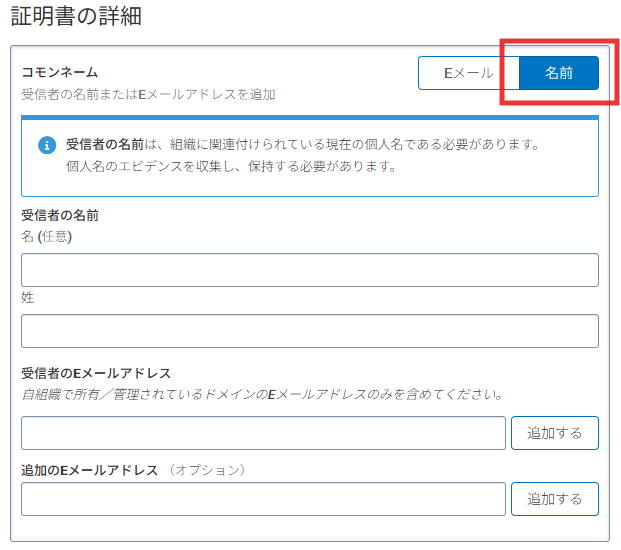Switch common name to Eメール option
Screen dimensions: 621x550
(x=469, y=73)
